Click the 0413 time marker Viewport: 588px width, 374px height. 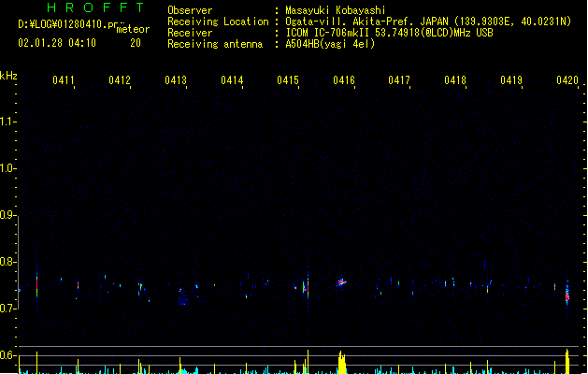click(176, 80)
